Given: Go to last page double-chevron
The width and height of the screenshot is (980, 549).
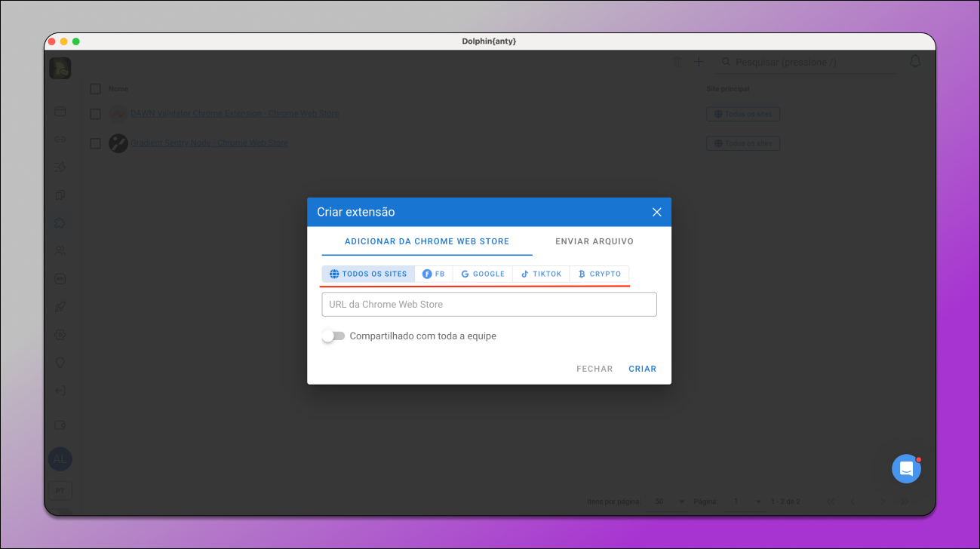Looking at the screenshot, I should [905, 501].
